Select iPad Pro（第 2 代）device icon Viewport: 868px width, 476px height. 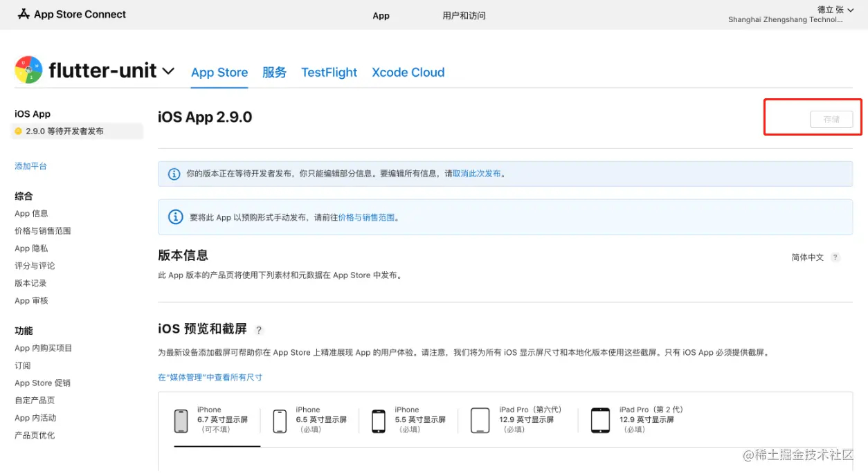[600, 421]
